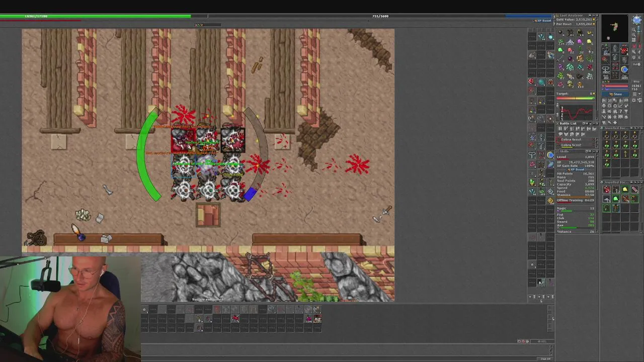Toggle Gold Value yellow indicator
The height and width of the screenshot is (362, 644).
coord(594,20)
